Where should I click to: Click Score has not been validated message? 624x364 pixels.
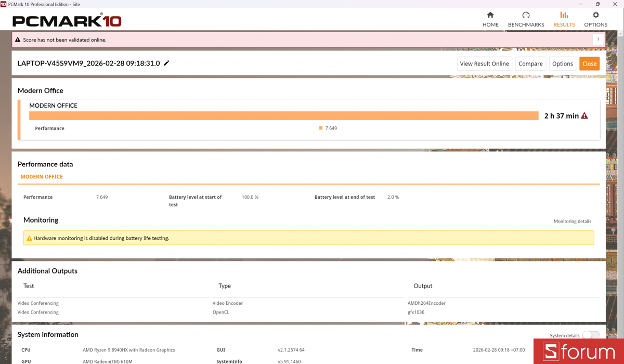coord(64,40)
